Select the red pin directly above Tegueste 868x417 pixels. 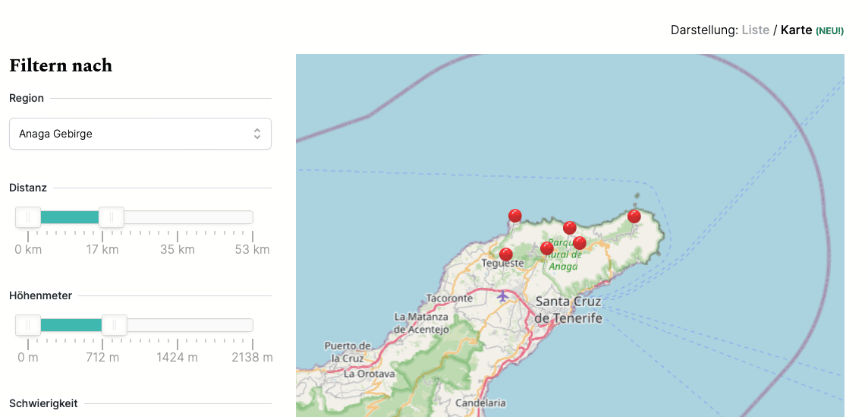pyautogui.click(x=506, y=254)
